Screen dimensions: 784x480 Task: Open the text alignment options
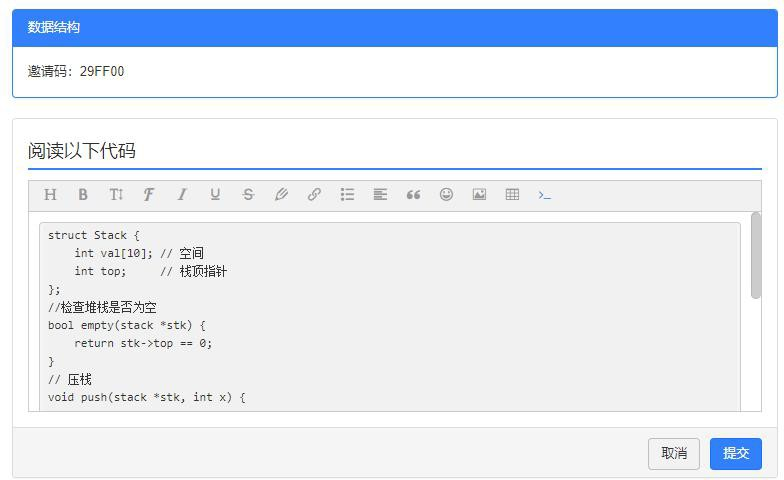coord(380,195)
